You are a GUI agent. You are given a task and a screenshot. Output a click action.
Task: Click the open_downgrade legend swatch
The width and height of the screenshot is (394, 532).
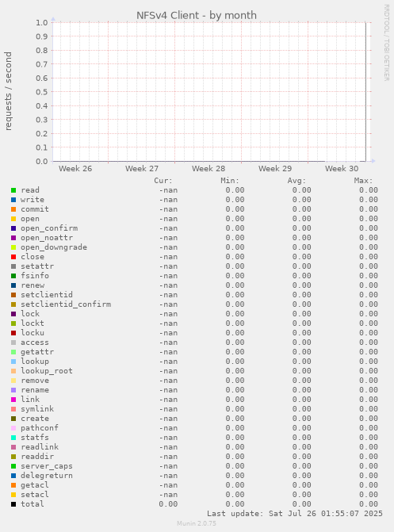13,247
